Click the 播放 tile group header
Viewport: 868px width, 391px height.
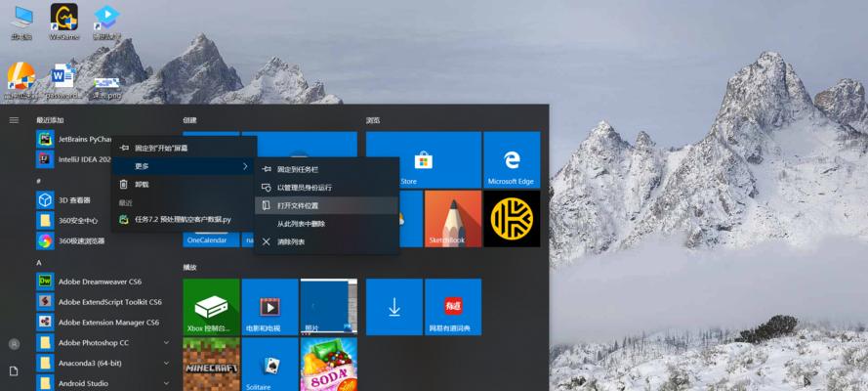click(189, 268)
